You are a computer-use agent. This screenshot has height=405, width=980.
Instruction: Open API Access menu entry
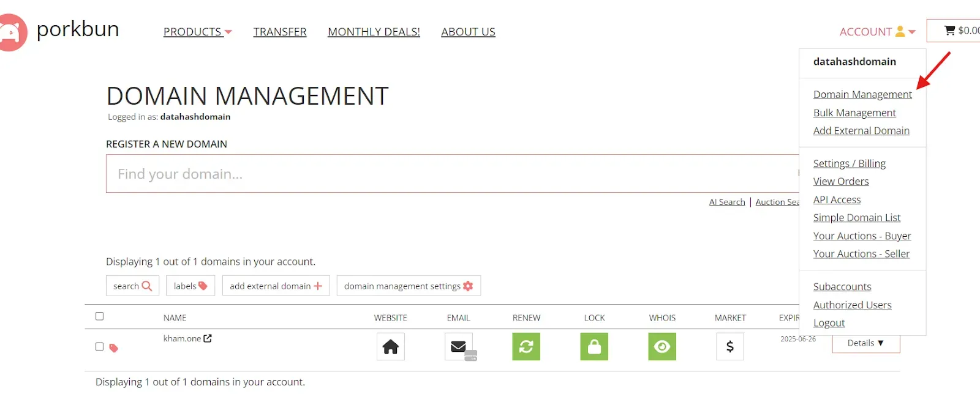[x=837, y=199]
